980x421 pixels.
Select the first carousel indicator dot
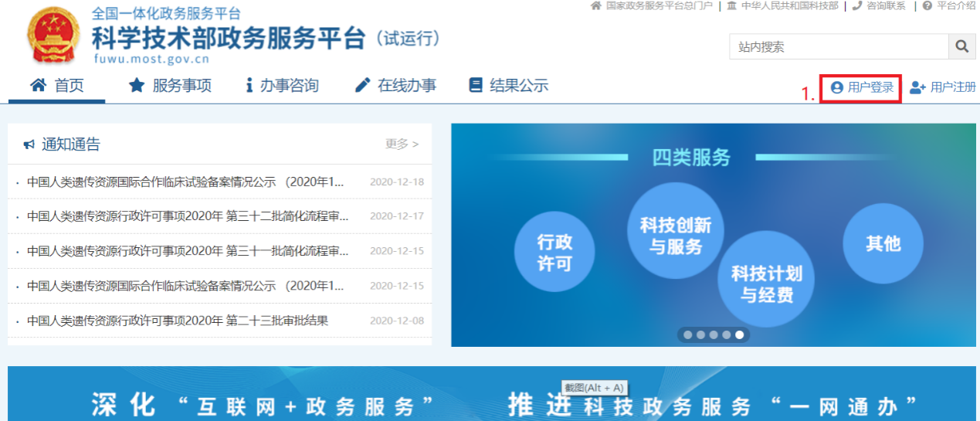tap(687, 335)
